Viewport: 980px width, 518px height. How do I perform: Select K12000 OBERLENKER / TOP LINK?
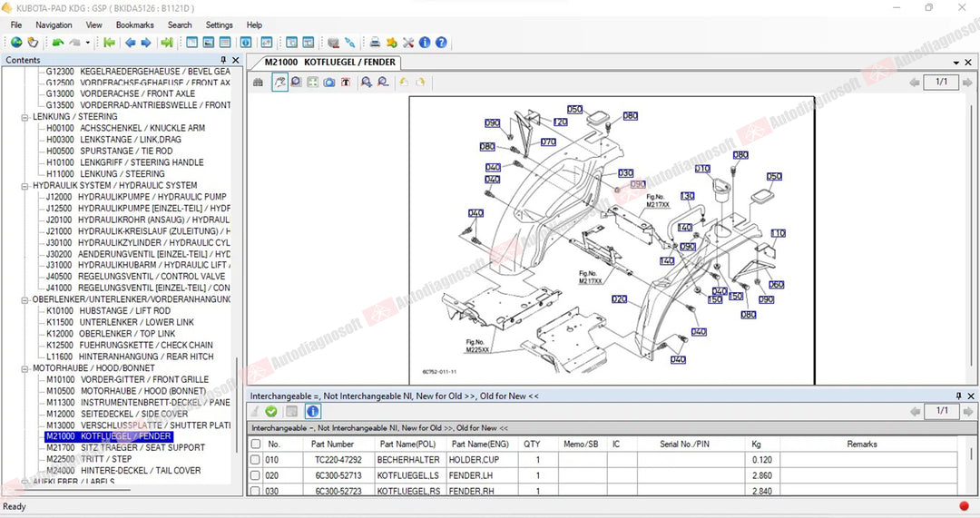(x=111, y=334)
